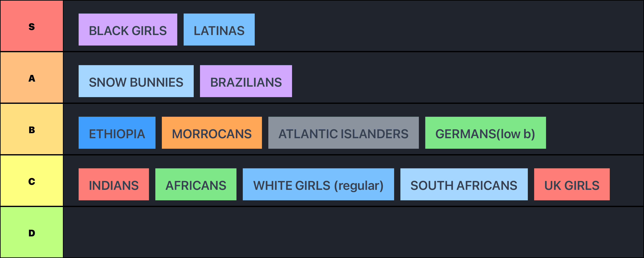The width and height of the screenshot is (644, 258).
Task: Select the SNOW BUNNIES tile
Action: [x=136, y=81]
